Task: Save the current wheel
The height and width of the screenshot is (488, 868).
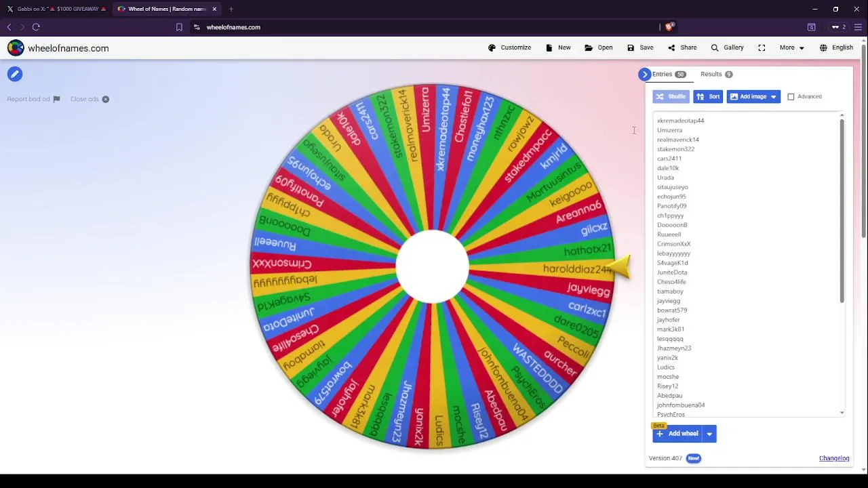Action: pos(640,47)
